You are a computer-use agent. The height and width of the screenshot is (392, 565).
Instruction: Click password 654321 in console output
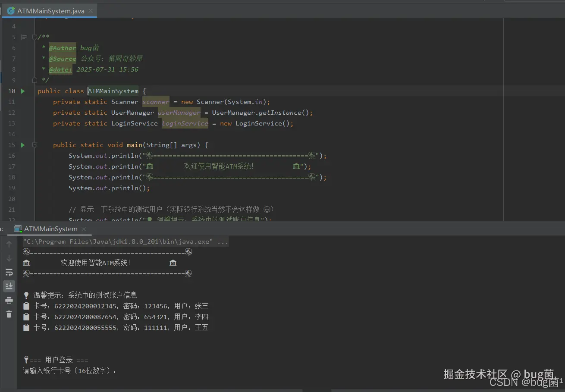click(155, 317)
